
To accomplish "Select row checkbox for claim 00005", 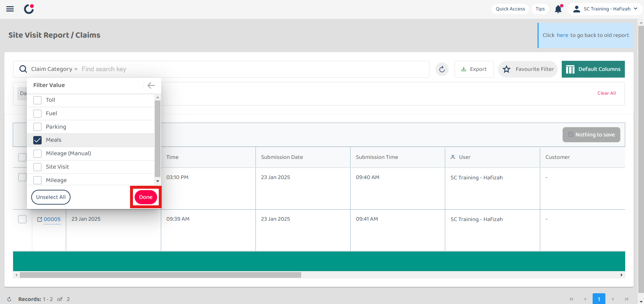I will pos(22,219).
